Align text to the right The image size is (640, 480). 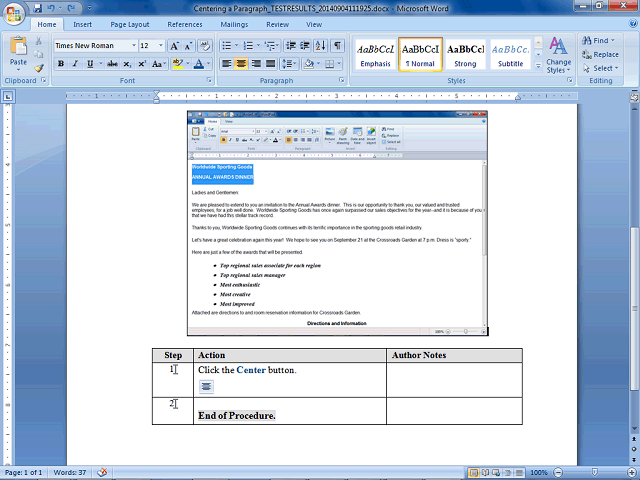pos(256,64)
